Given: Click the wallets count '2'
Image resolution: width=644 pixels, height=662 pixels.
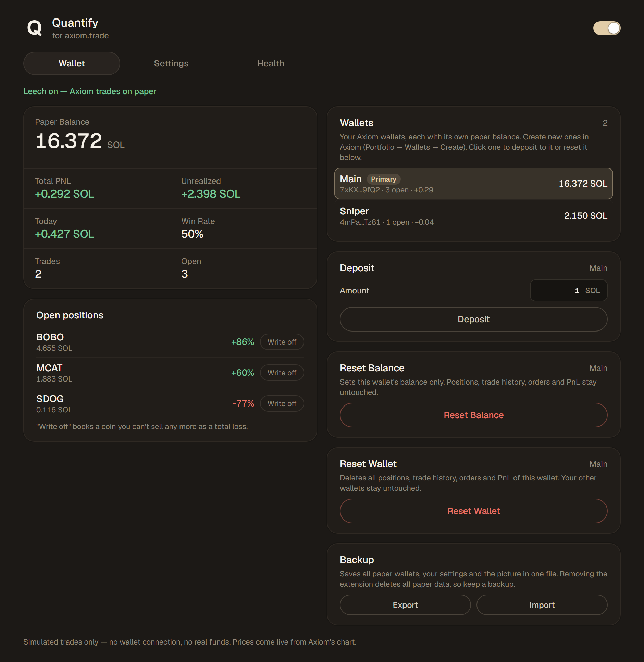Looking at the screenshot, I should [605, 123].
